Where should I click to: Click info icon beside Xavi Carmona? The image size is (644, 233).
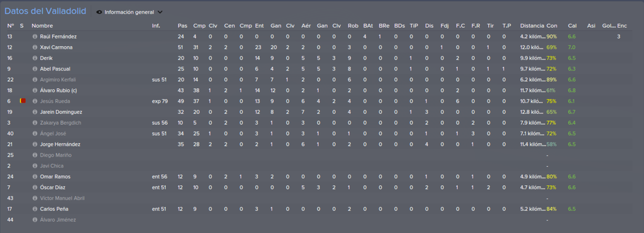(x=35, y=47)
